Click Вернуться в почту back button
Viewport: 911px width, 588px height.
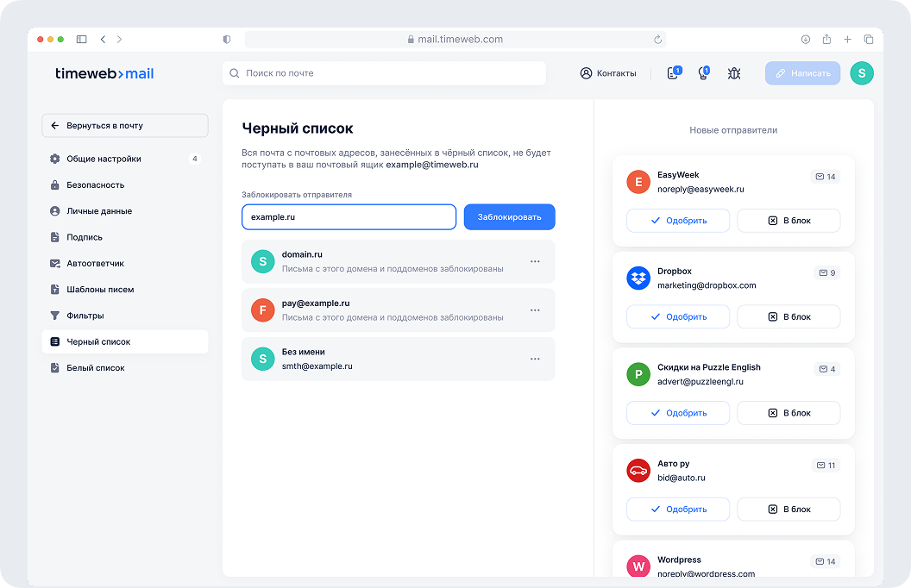[x=125, y=125]
